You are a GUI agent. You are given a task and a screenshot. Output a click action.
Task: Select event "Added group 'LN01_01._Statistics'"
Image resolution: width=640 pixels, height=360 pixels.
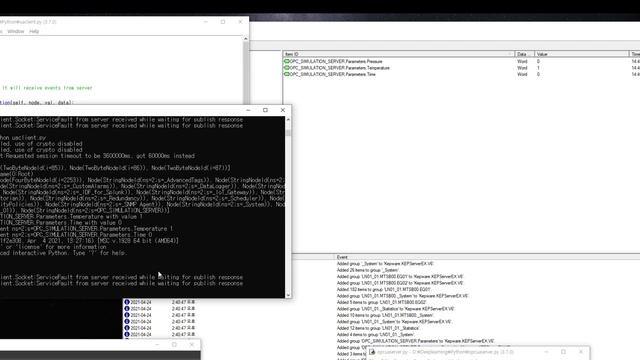tap(396, 309)
